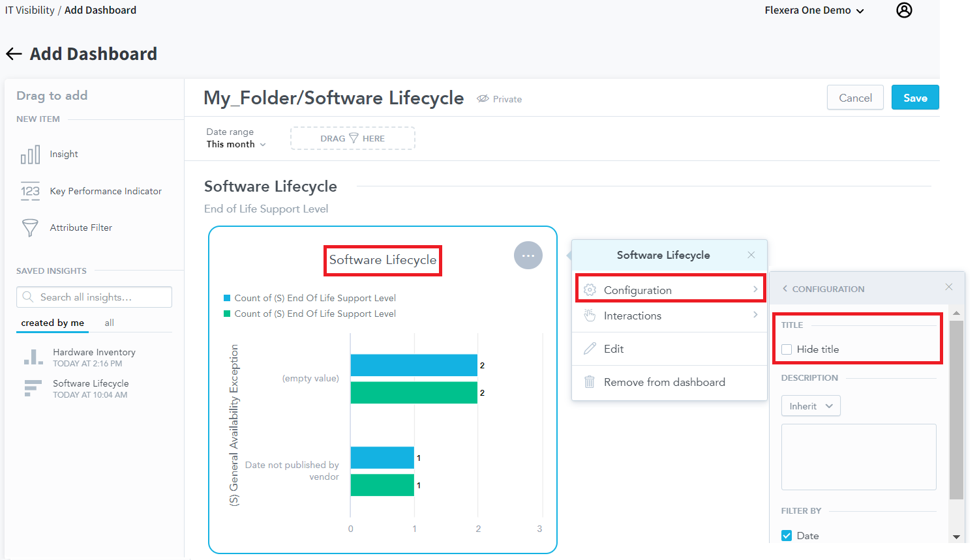Click the Search all insights field
The image size is (979, 560).
[94, 297]
